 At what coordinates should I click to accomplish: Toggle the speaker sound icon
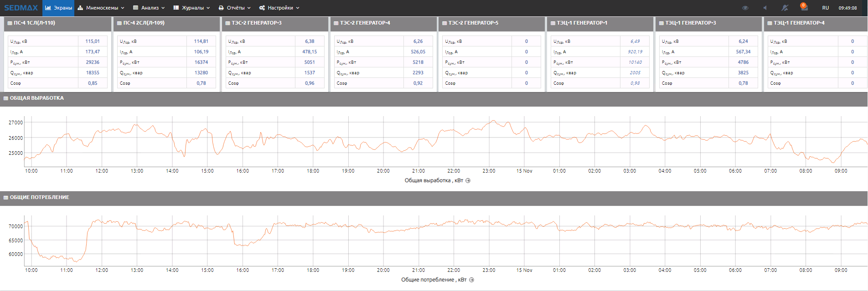(765, 8)
